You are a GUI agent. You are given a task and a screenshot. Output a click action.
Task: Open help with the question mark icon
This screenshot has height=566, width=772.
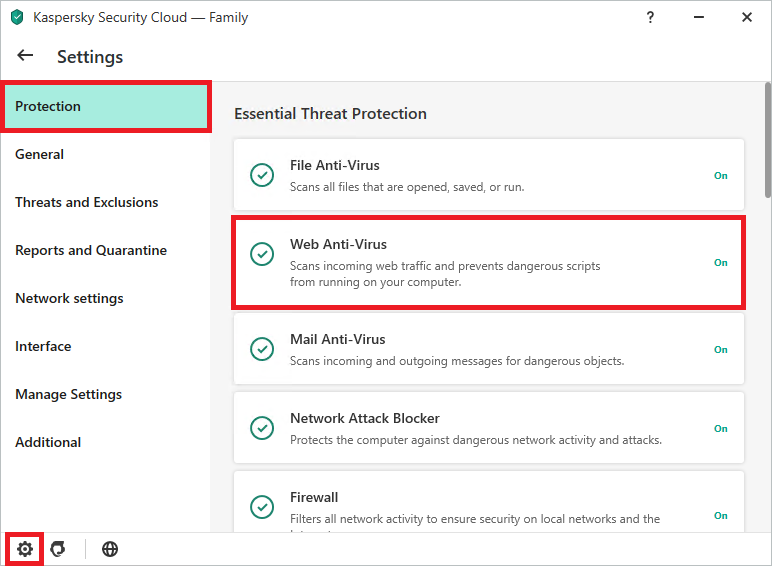[650, 17]
